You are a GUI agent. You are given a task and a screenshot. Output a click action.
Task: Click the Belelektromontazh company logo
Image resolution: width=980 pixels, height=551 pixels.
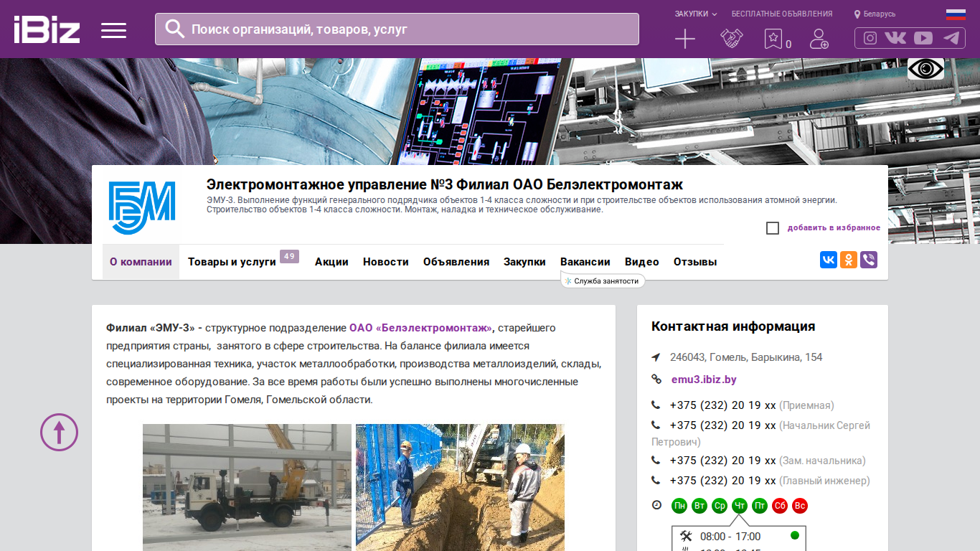tap(142, 207)
